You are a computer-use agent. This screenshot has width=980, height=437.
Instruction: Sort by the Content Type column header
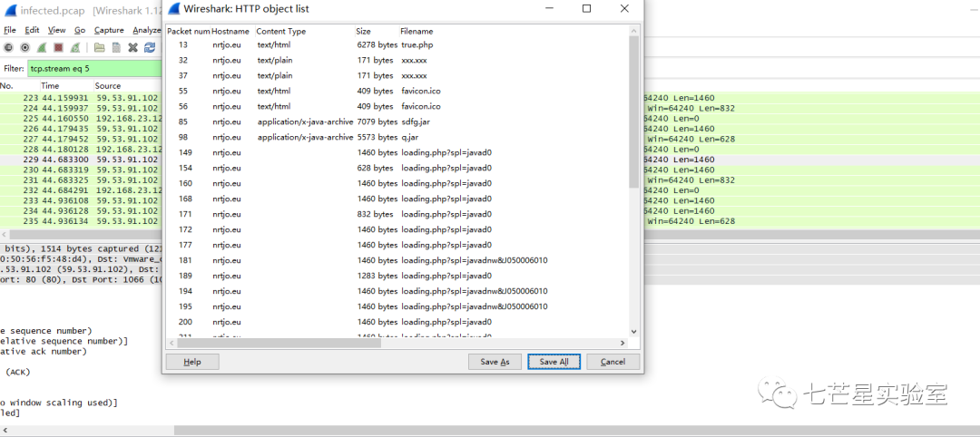(x=304, y=31)
